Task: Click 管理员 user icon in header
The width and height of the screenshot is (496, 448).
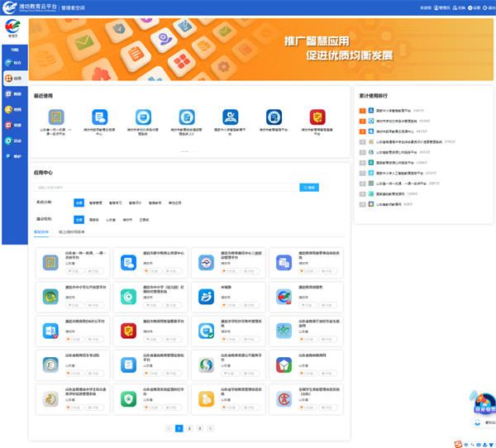Action: [x=436, y=7]
